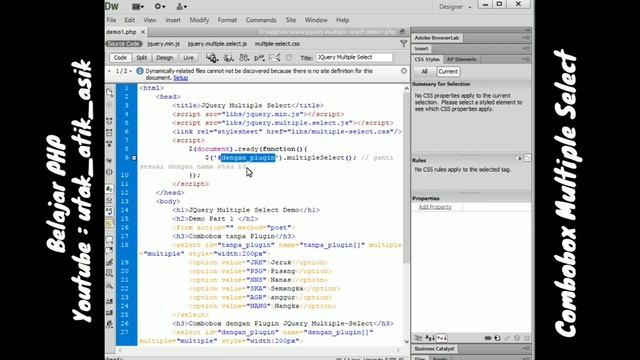This screenshot has height=360, width=640.
Task: Open the Format menu
Action: coord(227,20)
